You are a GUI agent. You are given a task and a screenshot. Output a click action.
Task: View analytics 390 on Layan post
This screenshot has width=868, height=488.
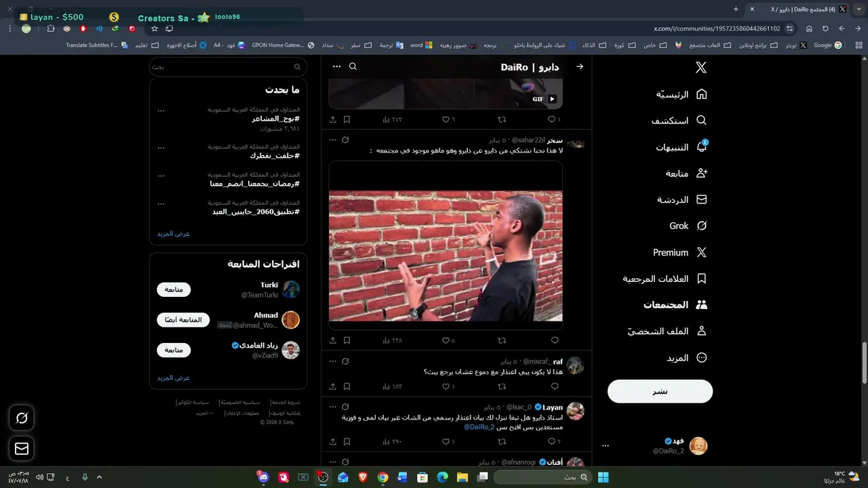pos(393,441)
